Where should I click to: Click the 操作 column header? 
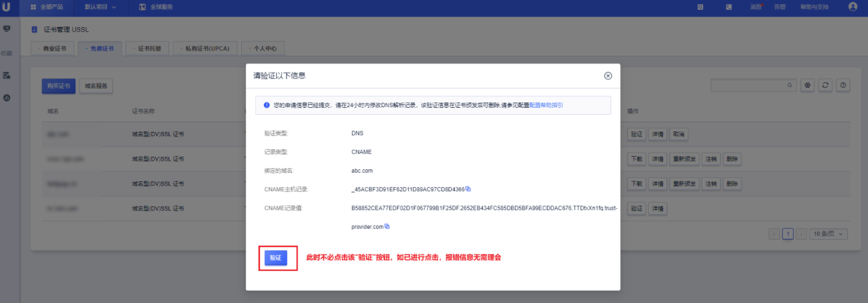coord(633,111)
